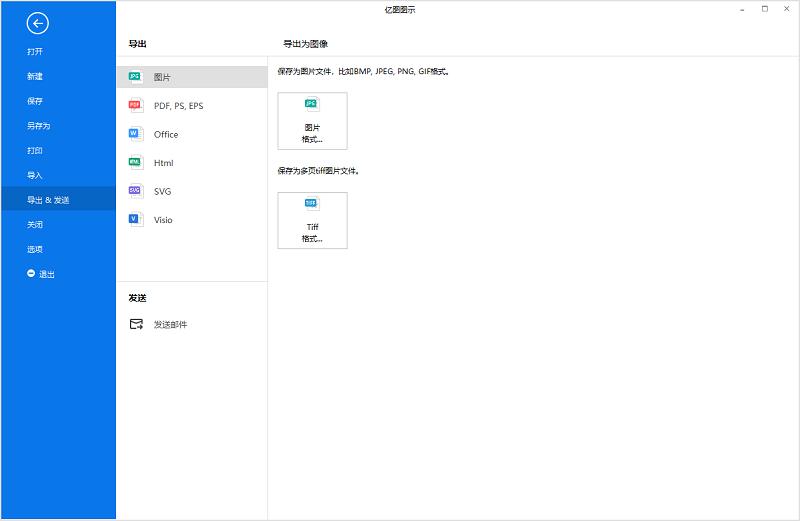This screenshot has width=800, height=521.
Task: Select 新建 in the sidebar
Action: (36, 77)
